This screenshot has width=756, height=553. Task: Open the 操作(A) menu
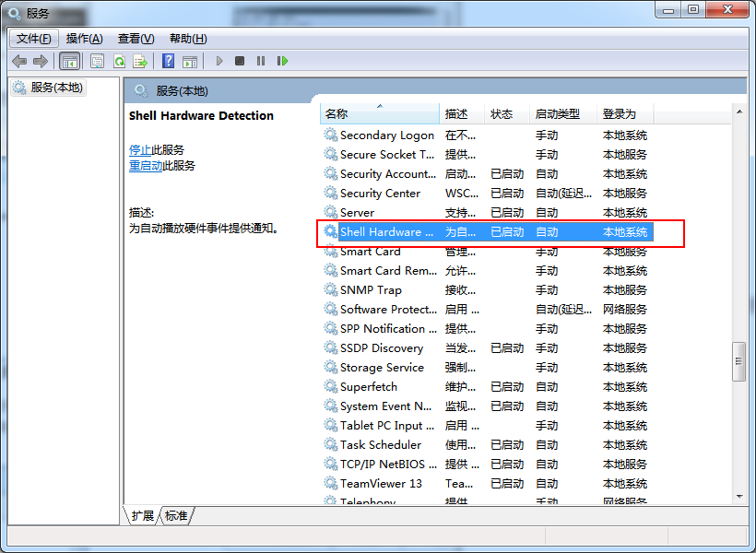click(84, 38)
